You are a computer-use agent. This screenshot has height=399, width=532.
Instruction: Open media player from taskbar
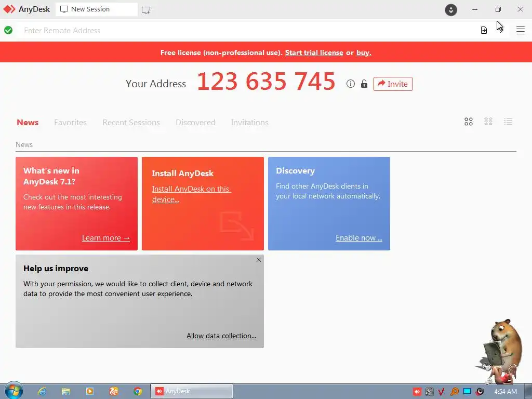pyautogui.click(x=89, y=391)
